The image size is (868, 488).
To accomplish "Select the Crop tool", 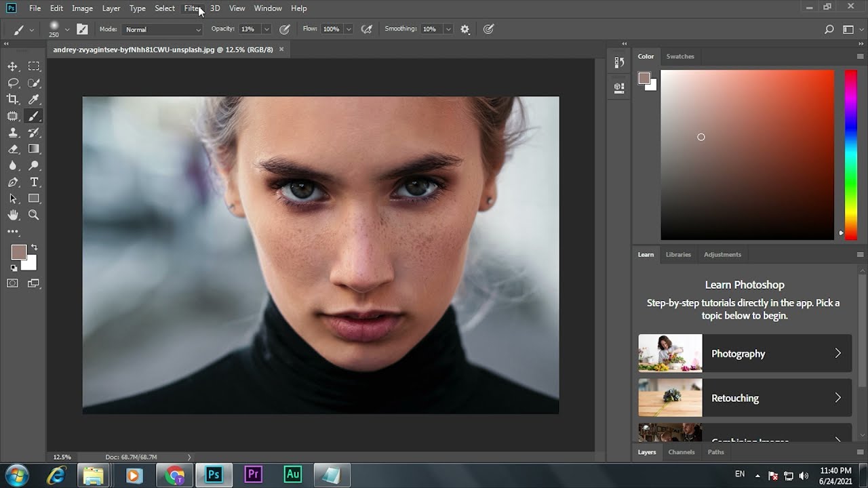I will (x=13, y=100).
